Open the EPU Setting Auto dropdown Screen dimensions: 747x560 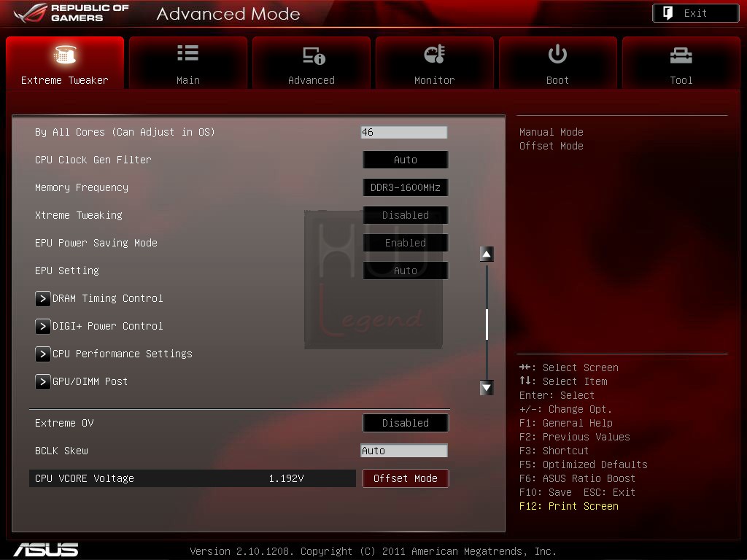pyautogui.click(x=406, y=271)
